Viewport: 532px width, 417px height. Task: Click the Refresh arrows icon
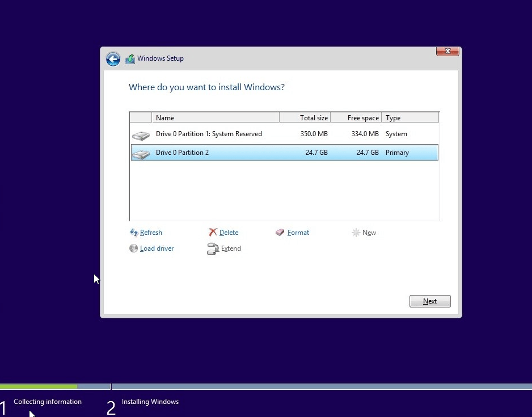point(134,233)
